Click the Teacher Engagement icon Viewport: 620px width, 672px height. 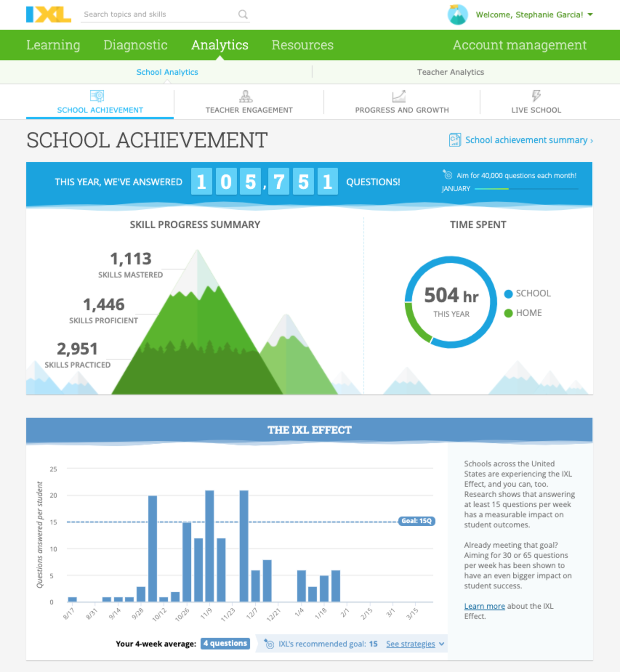(246, 96)
